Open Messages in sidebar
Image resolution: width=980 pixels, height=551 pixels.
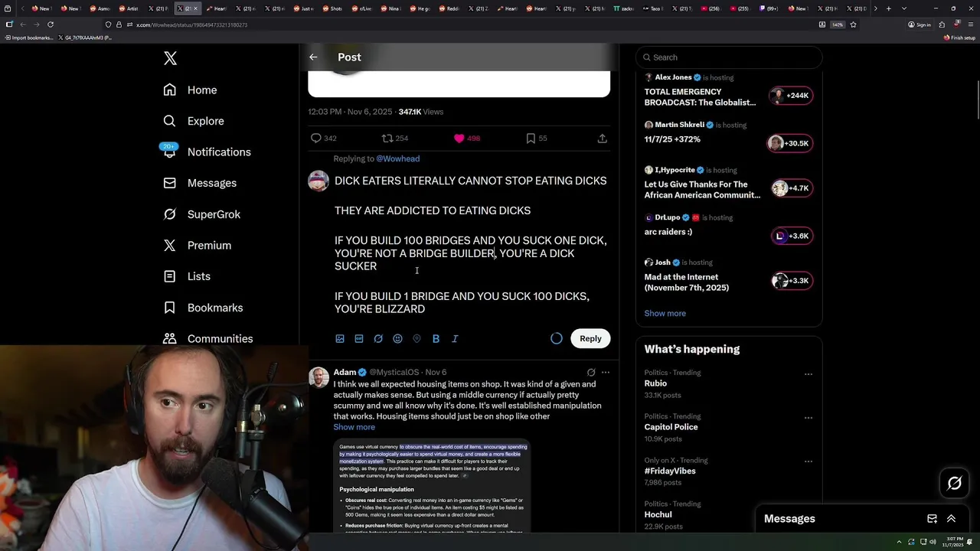coord(200,183)
